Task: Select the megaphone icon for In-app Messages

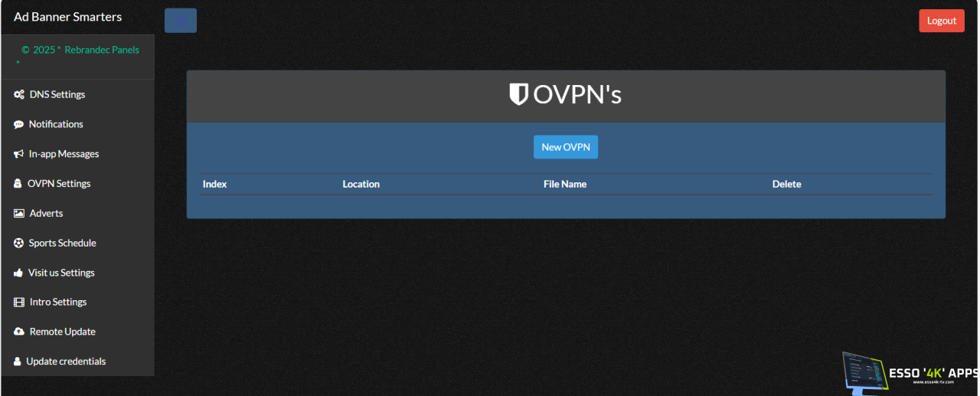Action: click(19, 154)
